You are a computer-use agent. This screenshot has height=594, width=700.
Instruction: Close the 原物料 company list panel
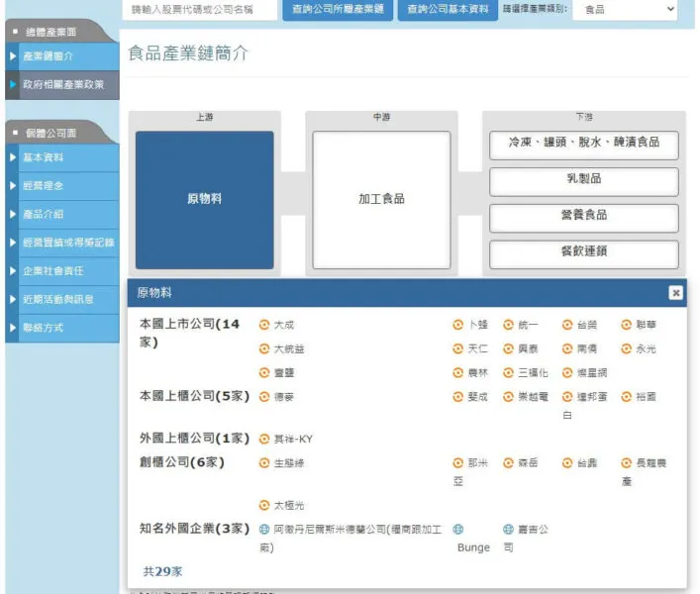pyautogui.click(x=675, y=293)
